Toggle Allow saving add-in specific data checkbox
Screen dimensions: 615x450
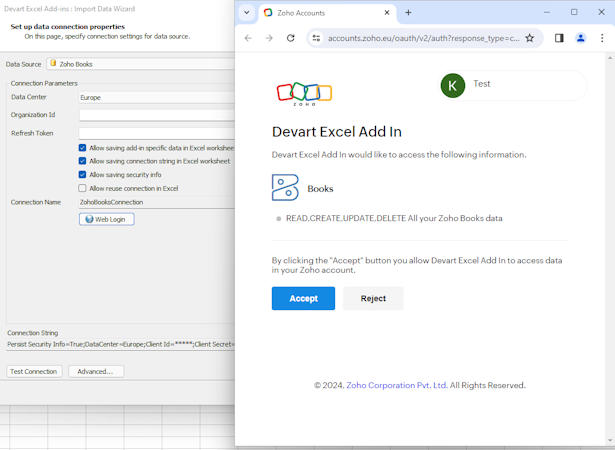pyautogui.click(x=82, y=148)
